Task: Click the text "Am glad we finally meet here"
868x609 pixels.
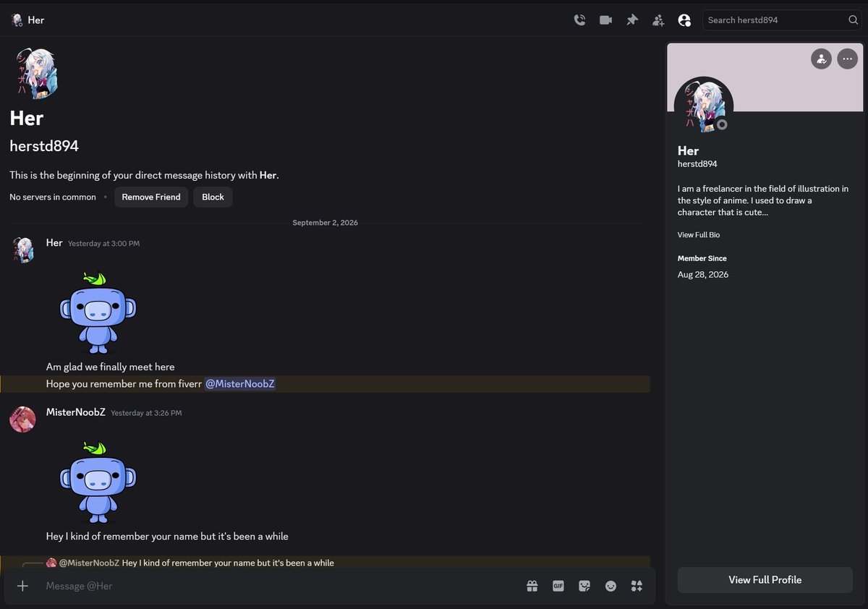Action: pos(111,367)
